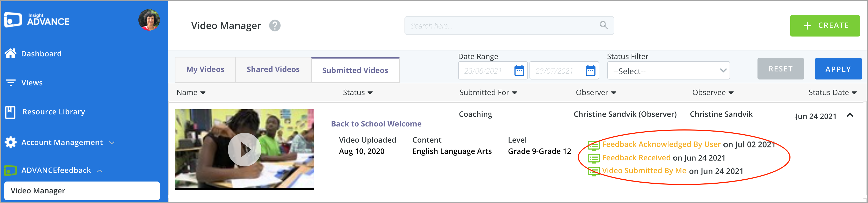The width and height of the screenshot is (868, 203).
Task: Click the Resource Library bookmark icon
Action: 10,112
